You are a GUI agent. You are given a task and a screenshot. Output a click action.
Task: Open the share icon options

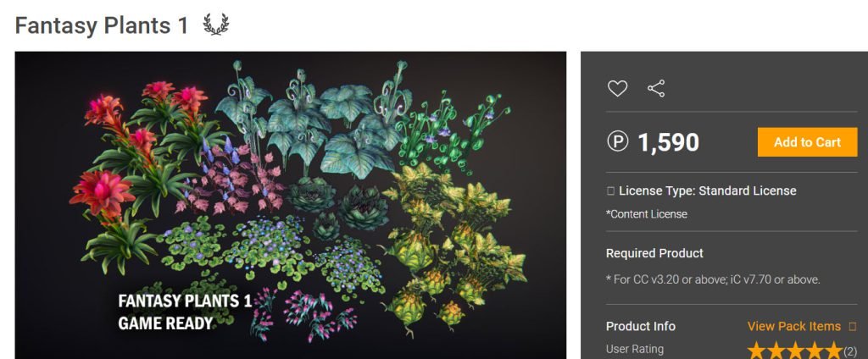(656, 89)
